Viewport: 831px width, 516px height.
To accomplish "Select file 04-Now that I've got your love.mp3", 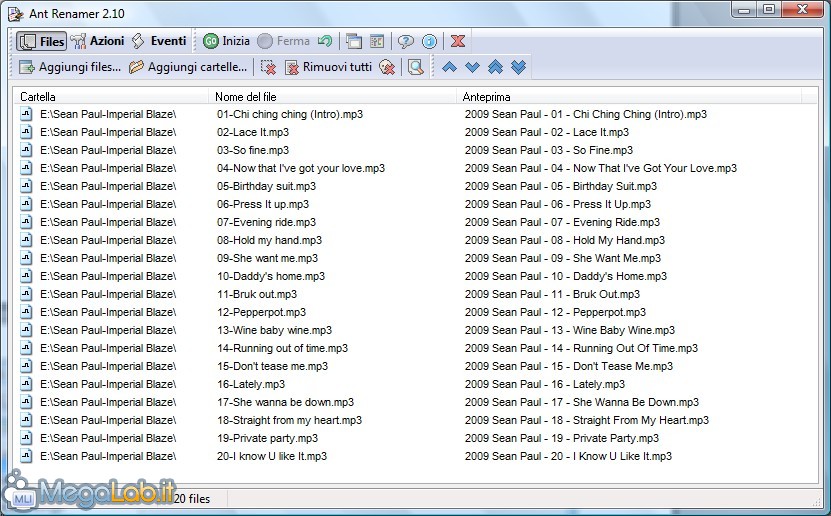I will pos(301,168).
